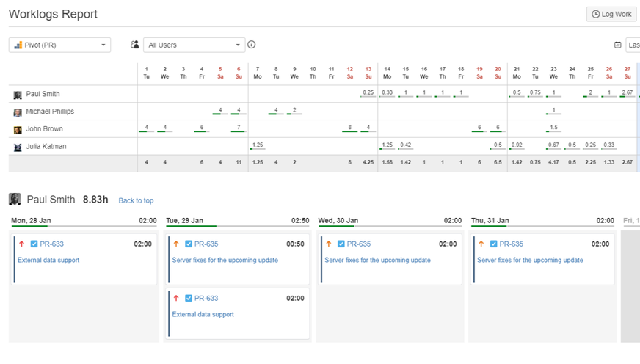Click John Brown's 1.5 entry on 23 We

click(553, 128)
